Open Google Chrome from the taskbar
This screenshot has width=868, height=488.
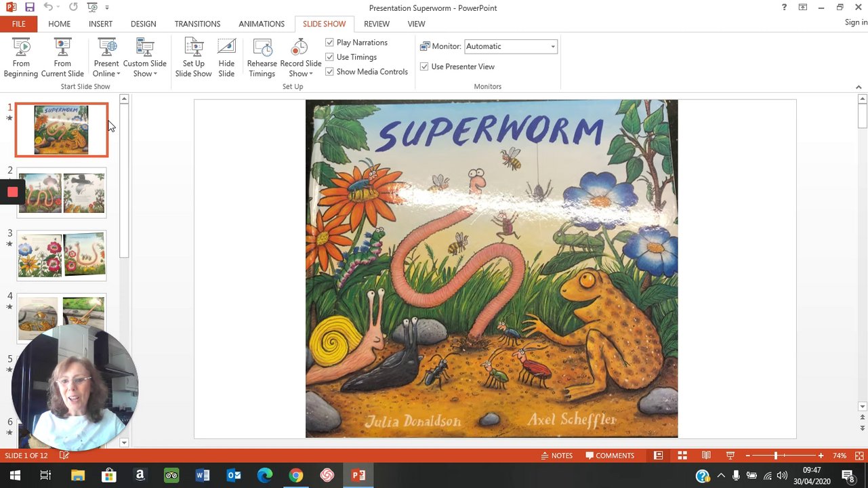[x=296, y=475]
